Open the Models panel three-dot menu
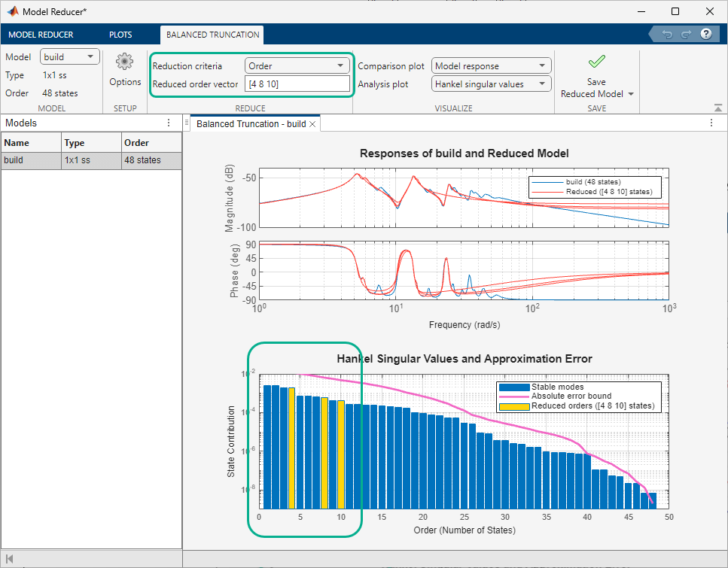The width and height of the screenshot is (728, 568). pos(169,123)
